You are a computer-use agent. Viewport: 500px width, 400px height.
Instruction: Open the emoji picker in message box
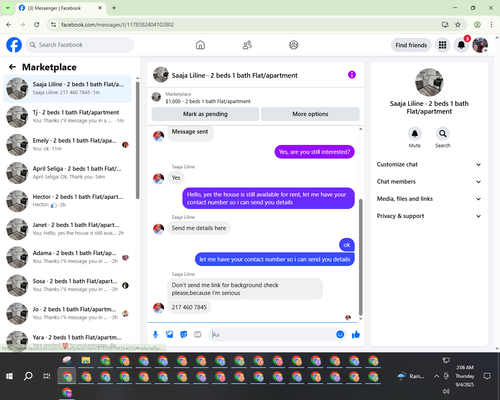[340, 334]
